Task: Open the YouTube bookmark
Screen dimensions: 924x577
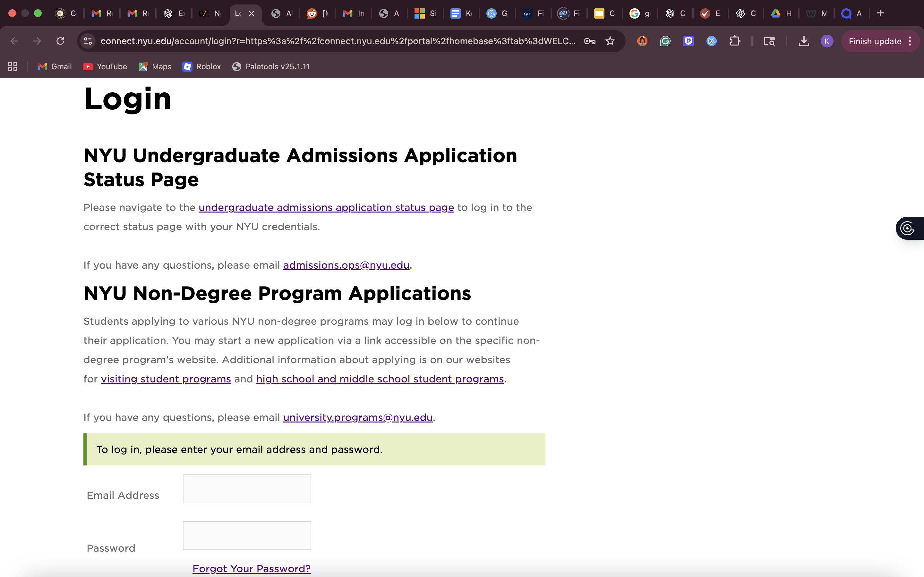Action: point(105,67)
